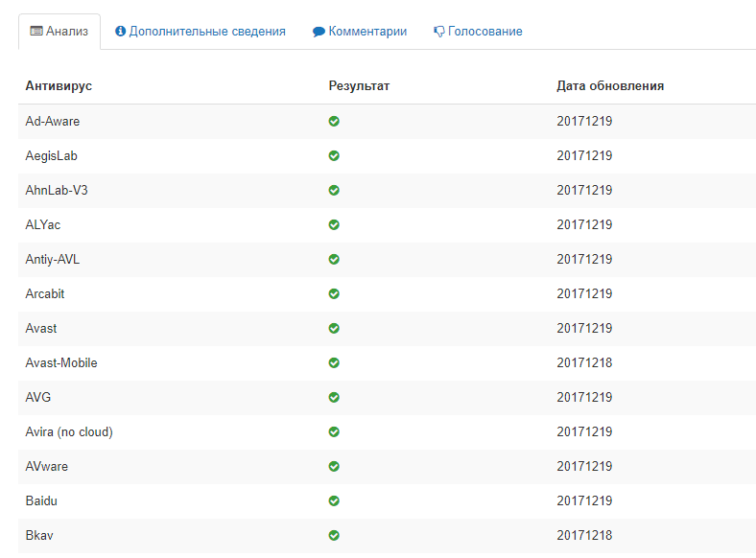Select the Avast antivirus name
This screenshot has height=558, width=756.
point(41,328)
